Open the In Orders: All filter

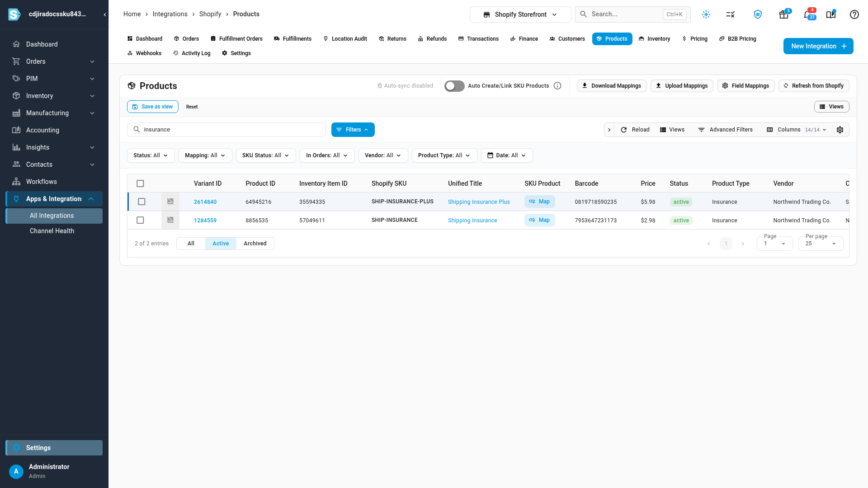click(327, 155)
